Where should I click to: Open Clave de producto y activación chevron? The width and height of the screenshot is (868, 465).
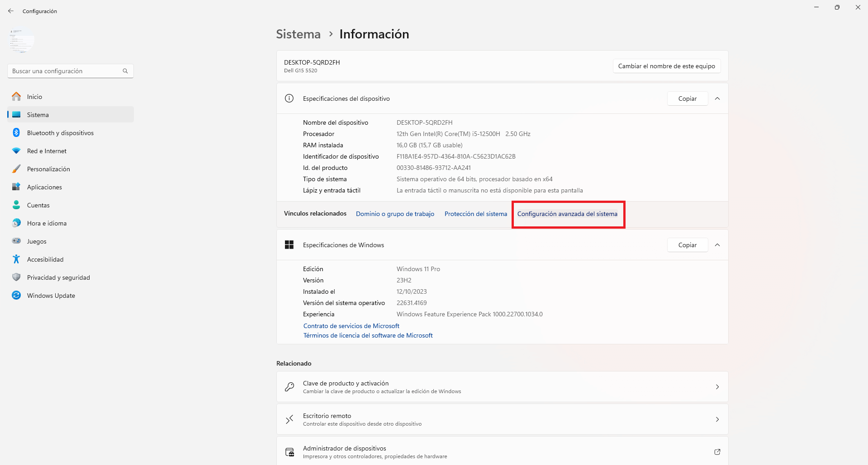pos(717,387)
